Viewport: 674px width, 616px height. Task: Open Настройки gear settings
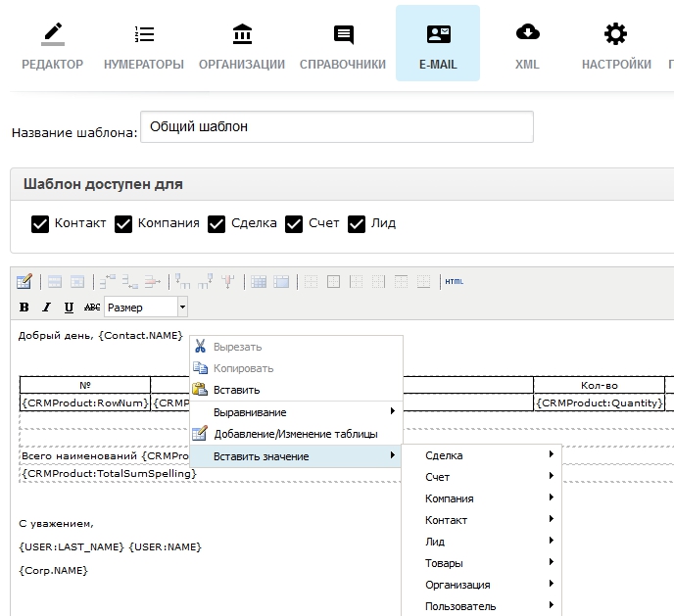click(x=615, y=45)
